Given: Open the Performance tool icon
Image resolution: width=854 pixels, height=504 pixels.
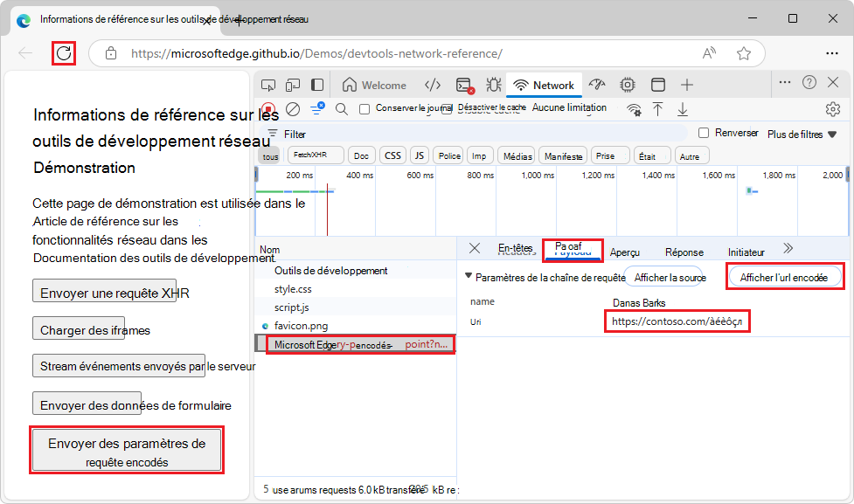Looking at the screenshot, I should [597, 85].
